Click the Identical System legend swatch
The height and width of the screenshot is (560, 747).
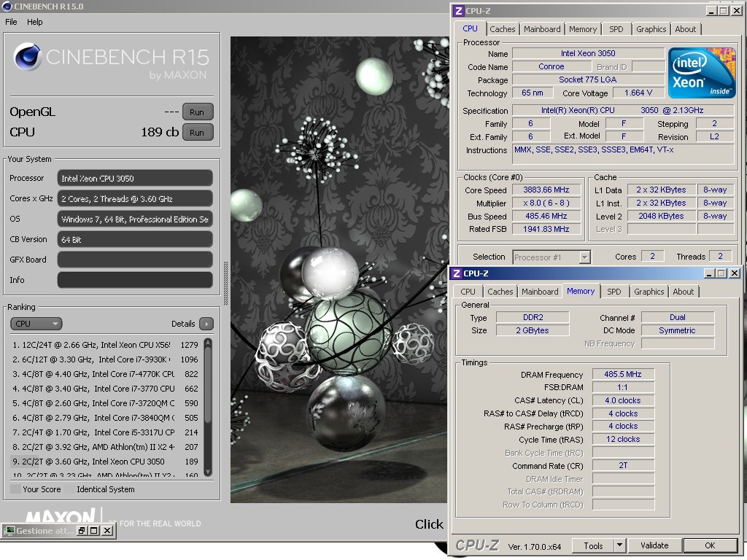(x=71, y=489)
